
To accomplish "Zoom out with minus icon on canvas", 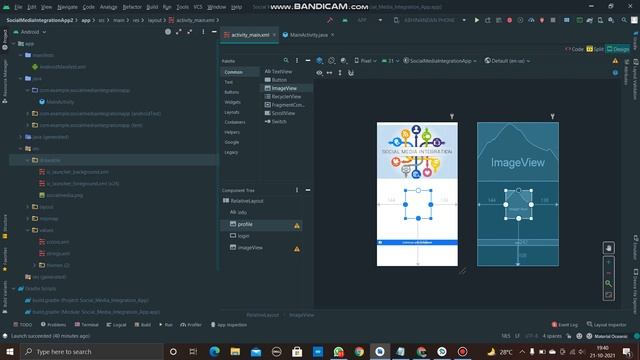I will (x=609, y=273).
